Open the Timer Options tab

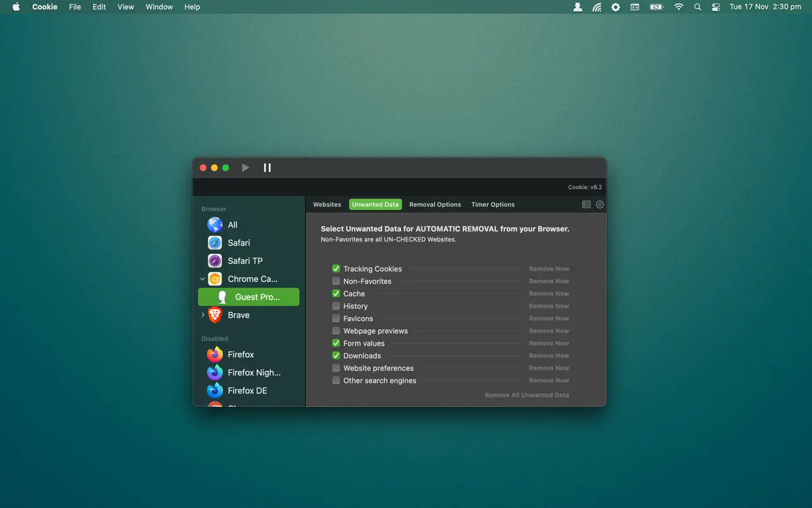(x=493, y=205)
